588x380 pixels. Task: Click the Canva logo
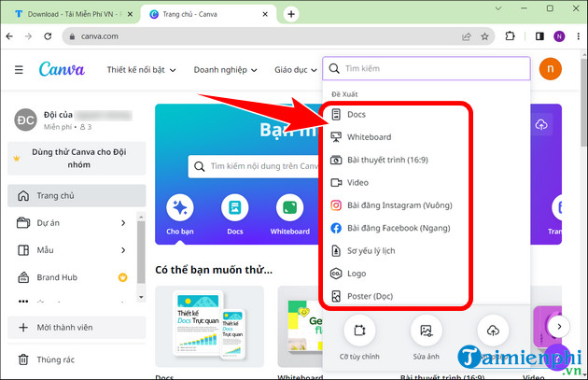[62, 69]
